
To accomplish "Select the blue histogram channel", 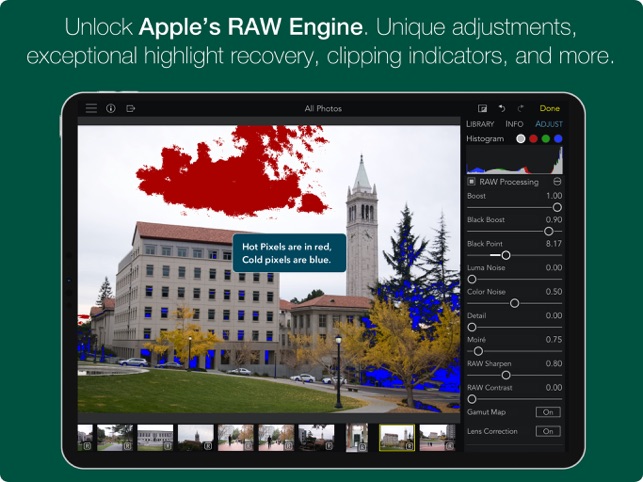I will [558, 139].
